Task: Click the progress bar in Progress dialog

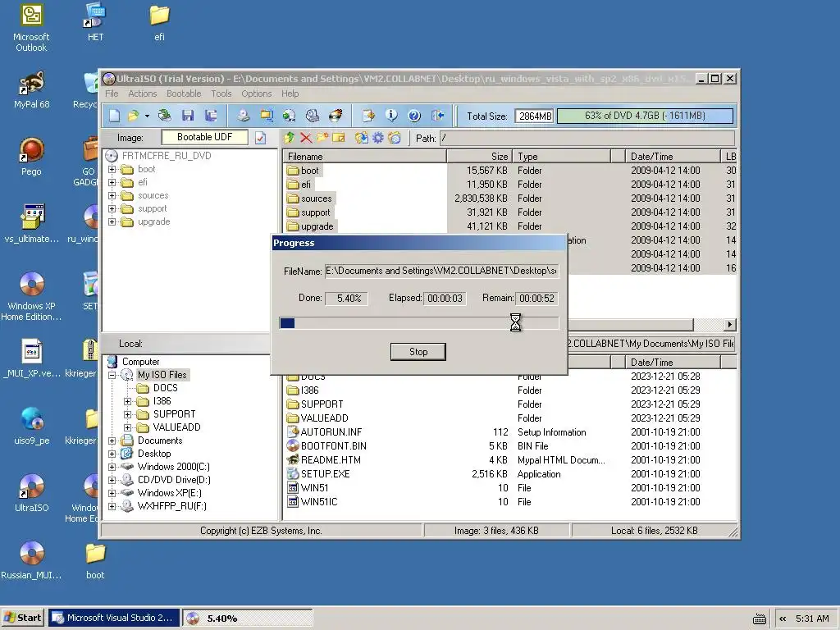Action: pyautogui.click(x=419, y=323)
